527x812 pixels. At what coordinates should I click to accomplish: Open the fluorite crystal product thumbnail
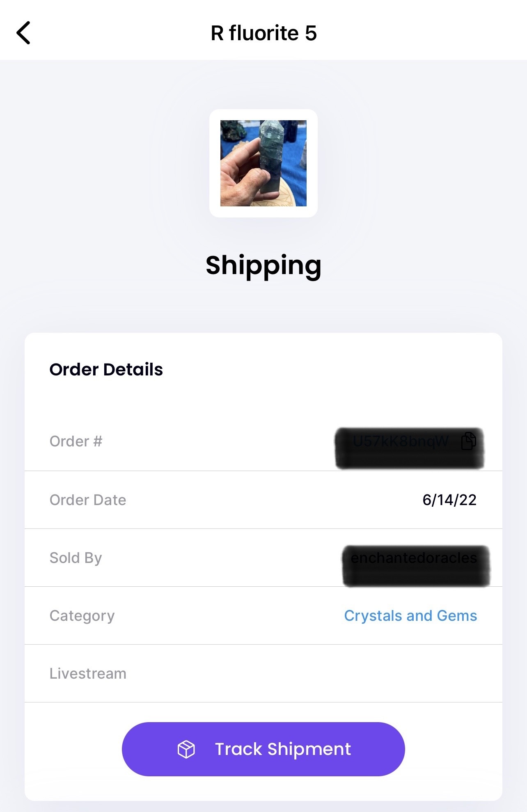pyautogui.click(x=263, y=163)
